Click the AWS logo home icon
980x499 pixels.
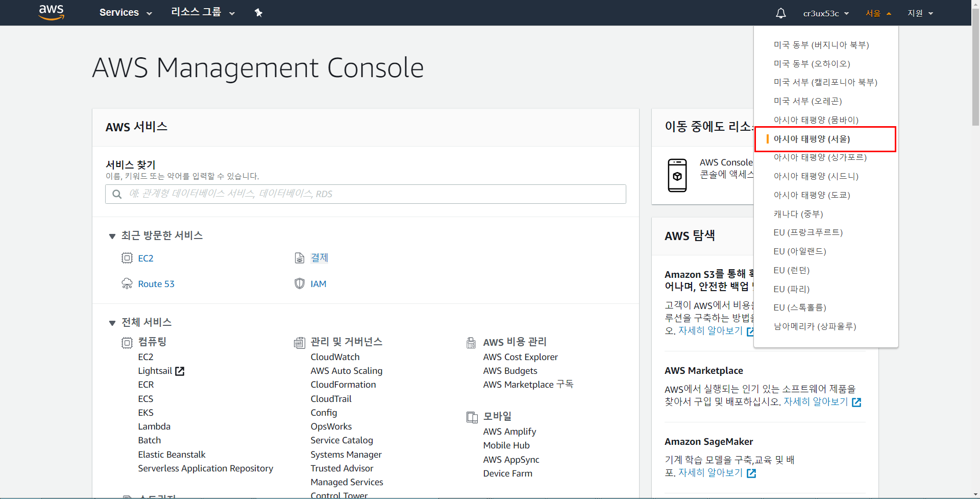click(52, 12)
